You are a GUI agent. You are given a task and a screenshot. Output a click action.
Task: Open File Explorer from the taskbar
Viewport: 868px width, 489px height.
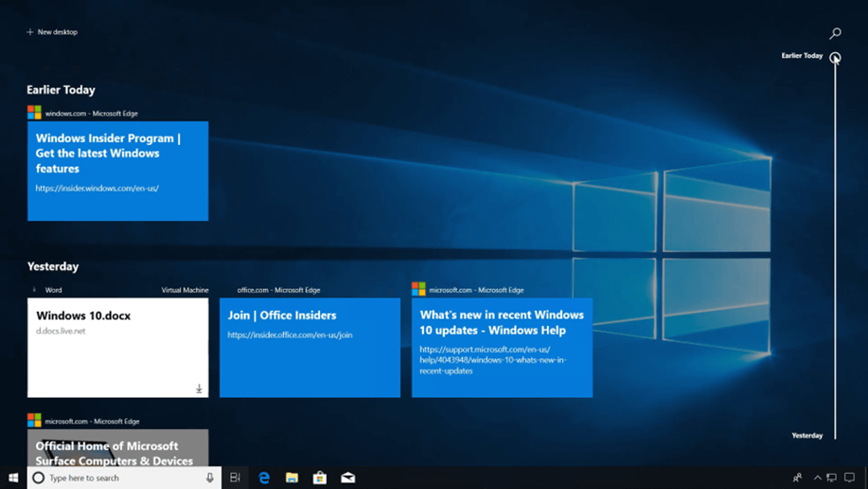pyautogui.click(x=292, y=478)
